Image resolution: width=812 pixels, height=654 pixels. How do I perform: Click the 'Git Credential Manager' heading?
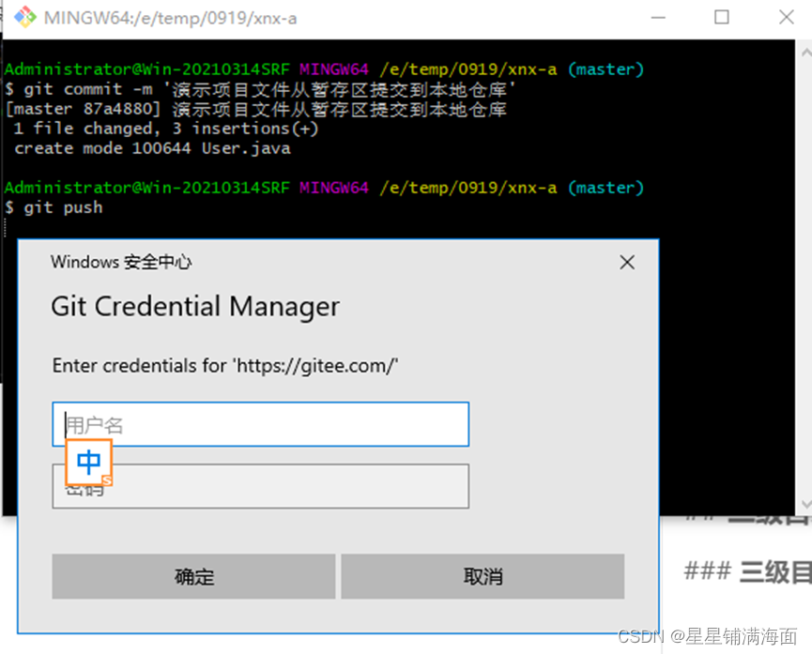[195, 307]
